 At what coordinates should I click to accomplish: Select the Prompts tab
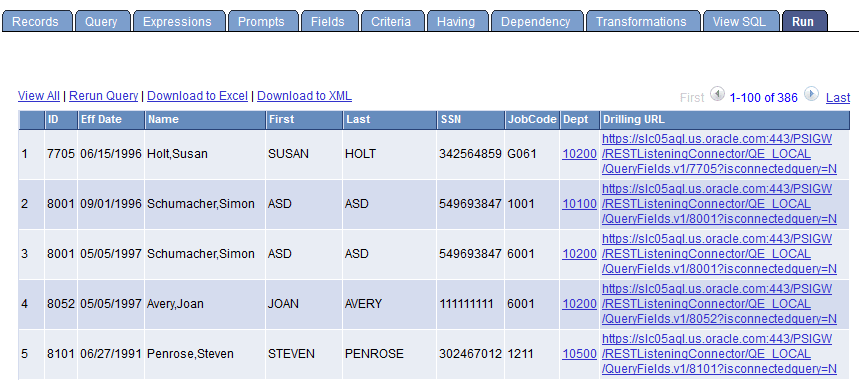tap(264, 22)
